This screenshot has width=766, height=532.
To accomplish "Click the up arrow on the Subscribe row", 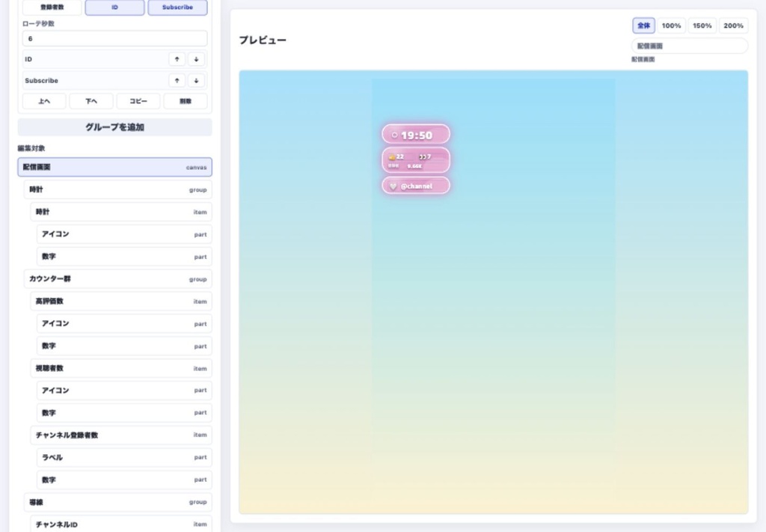I will (x=177, y=81).
